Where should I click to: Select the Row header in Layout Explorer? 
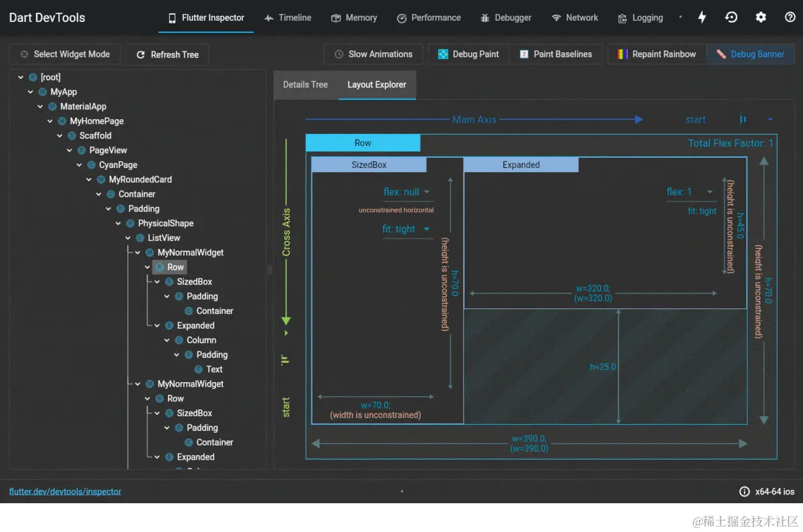[x=363, y=143]
